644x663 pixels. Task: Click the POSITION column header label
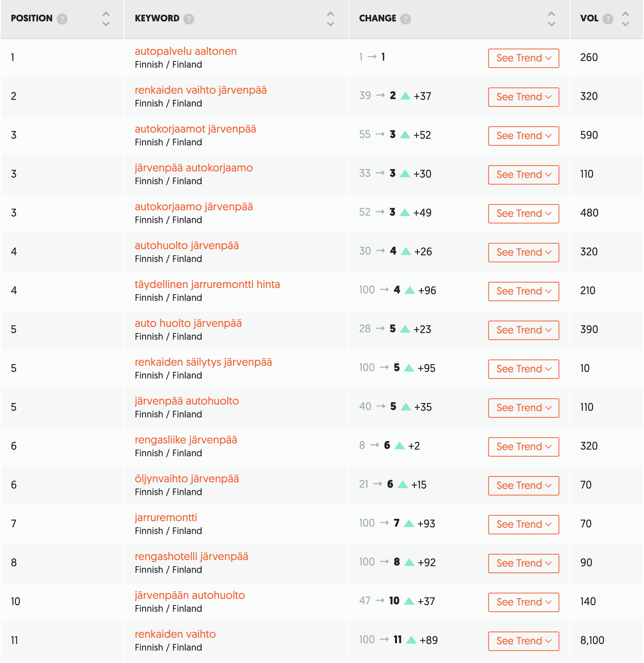[31, 18]
